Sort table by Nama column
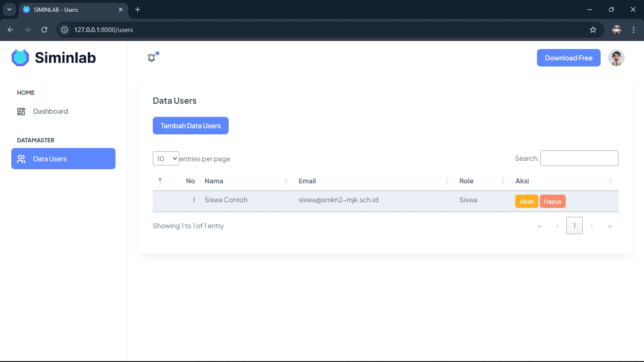Viewport: 644px width, 362px height. 245,181
